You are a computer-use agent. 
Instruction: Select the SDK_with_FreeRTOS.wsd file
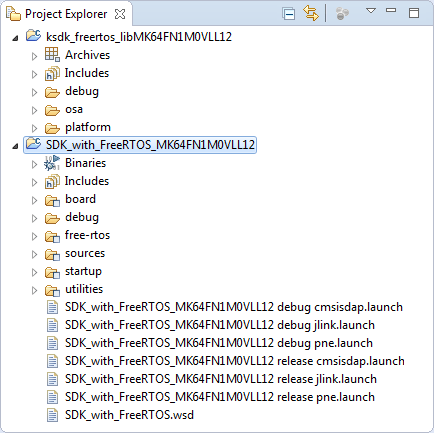[129, 415]
